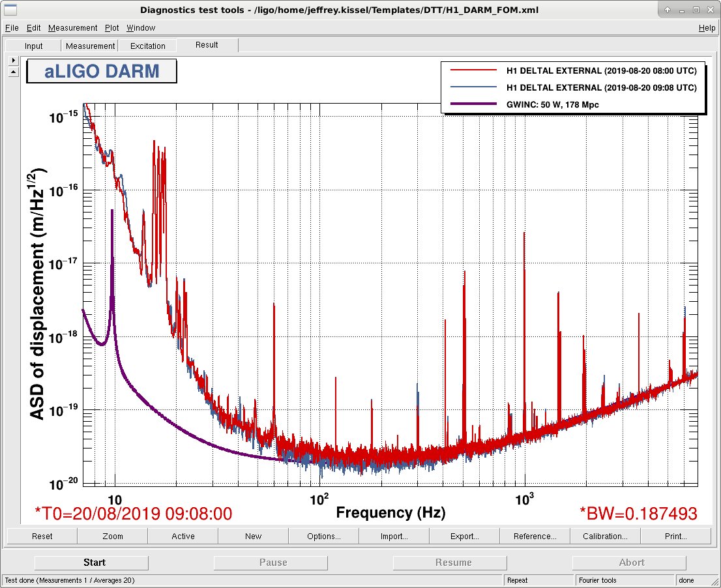The width and height of the screenshot is (721, 588).
Task: Click the Reference... button
Action: (535, 536)
